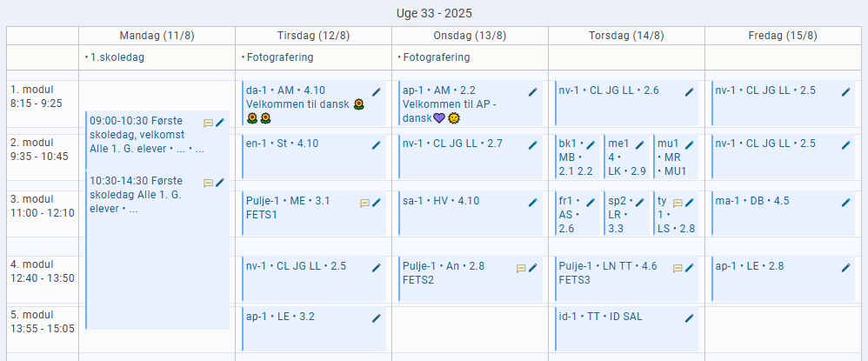Edit the ma-1 DB lesson pencil icon
Screen dimensions: 868x361
tap(846, 203)
